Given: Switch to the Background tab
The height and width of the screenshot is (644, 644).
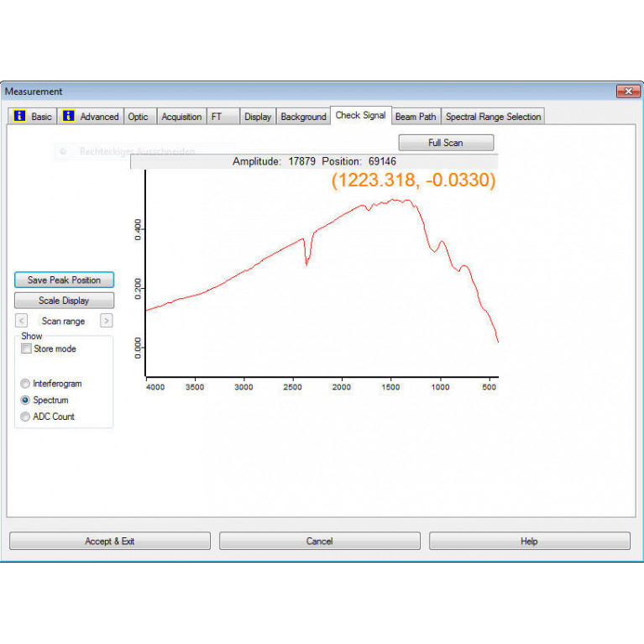Looking at the screenshot, I should pyautogui.click(x=303, y=117).
